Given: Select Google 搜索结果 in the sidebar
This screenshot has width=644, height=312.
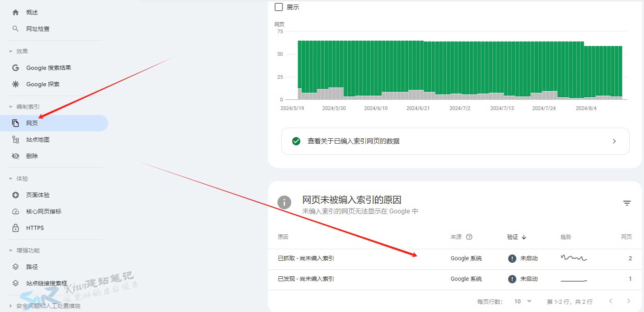Looking at the screenshot, I should coord(48,68).
